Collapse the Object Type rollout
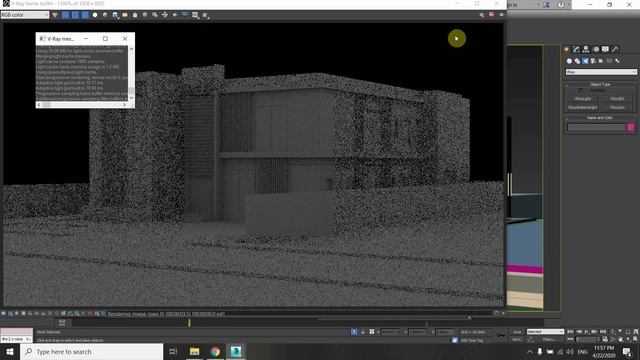The image size is (640, 360). 600,84
